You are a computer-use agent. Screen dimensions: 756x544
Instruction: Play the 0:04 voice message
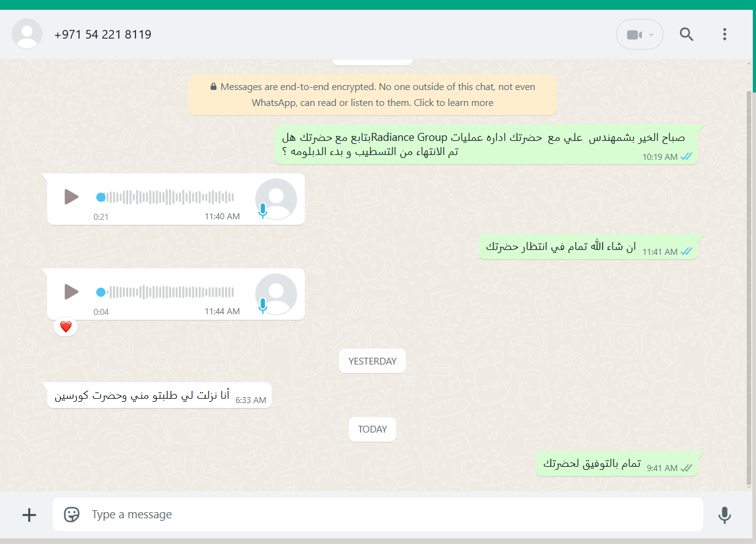click(x=72, y=292)
